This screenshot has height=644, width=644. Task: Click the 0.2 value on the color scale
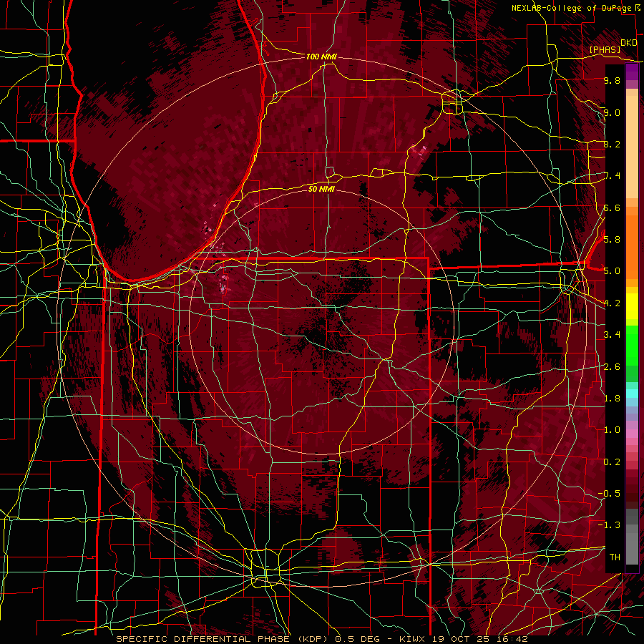612,462
